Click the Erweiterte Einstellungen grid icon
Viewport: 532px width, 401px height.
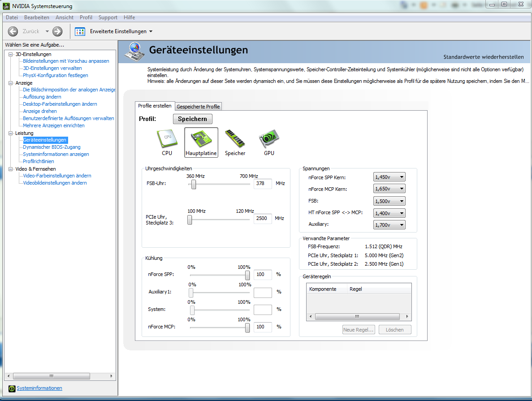pos(80,31)
